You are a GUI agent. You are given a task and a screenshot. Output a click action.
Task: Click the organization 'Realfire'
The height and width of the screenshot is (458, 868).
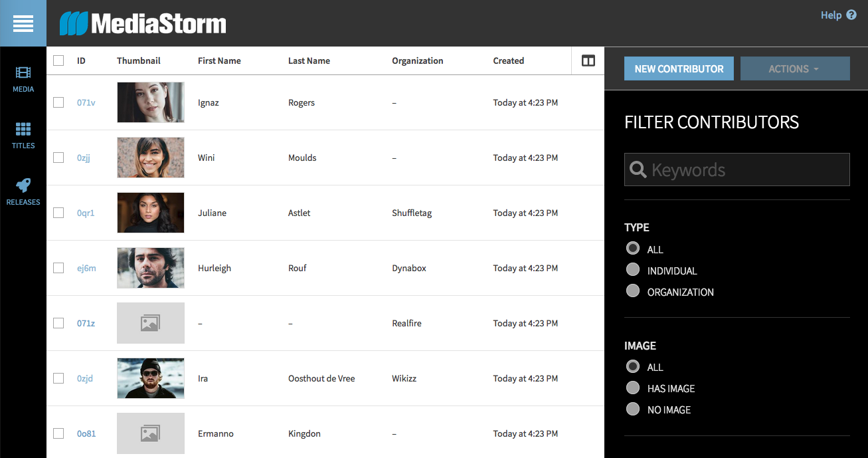[406, 323]
